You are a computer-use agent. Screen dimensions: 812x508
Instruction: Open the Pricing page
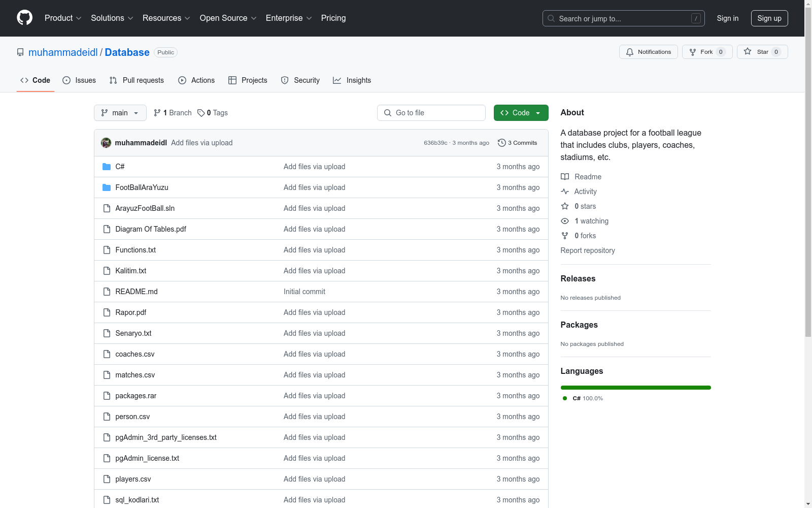click(x=333, y=18)
